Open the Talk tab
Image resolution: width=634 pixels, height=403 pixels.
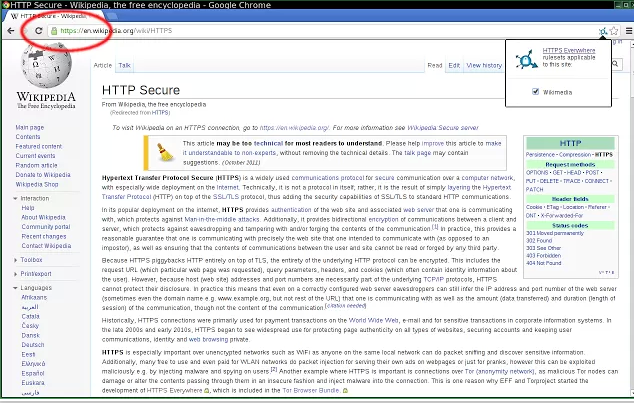click(125, 65)
